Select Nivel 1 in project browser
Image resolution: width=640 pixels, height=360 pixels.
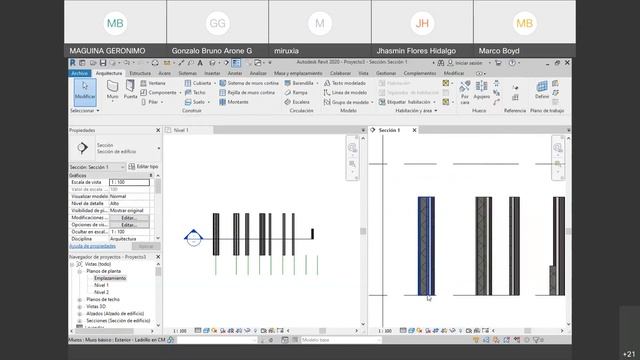point(101,285)
